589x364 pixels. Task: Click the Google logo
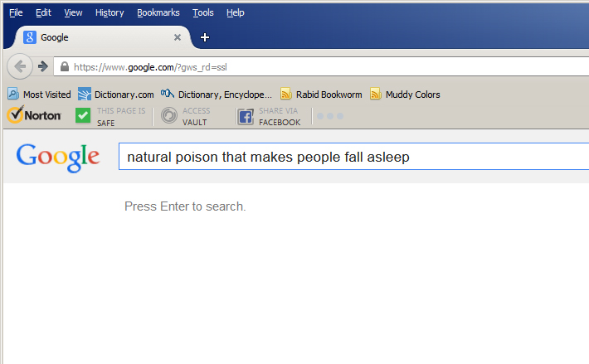[x=58, y=157]
